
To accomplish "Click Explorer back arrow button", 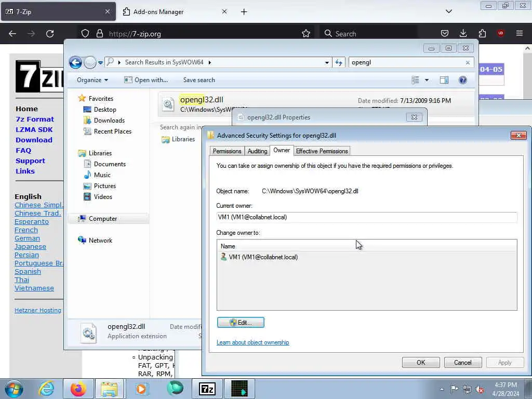I will [75, 62].
